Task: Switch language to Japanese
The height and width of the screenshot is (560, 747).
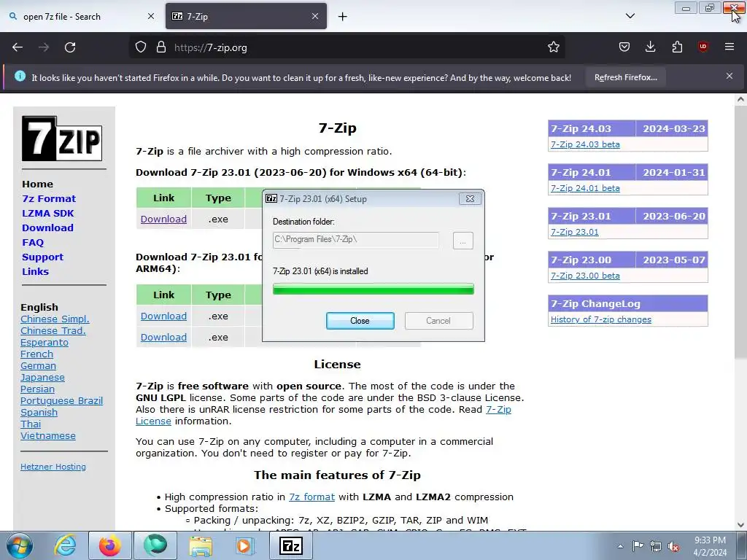Action: [x=42, y=377]
